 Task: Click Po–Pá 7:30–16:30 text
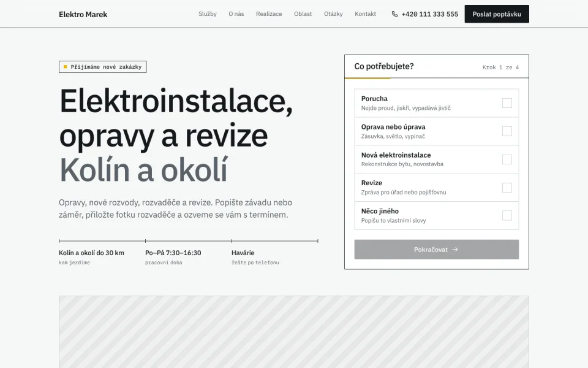pyautogui.click(x=173, y=253)
